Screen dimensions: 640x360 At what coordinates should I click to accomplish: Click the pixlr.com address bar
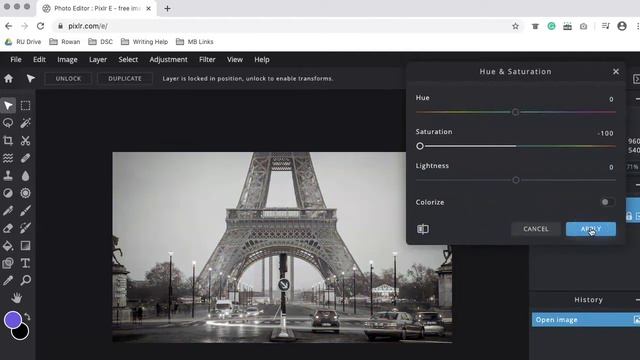282,26
